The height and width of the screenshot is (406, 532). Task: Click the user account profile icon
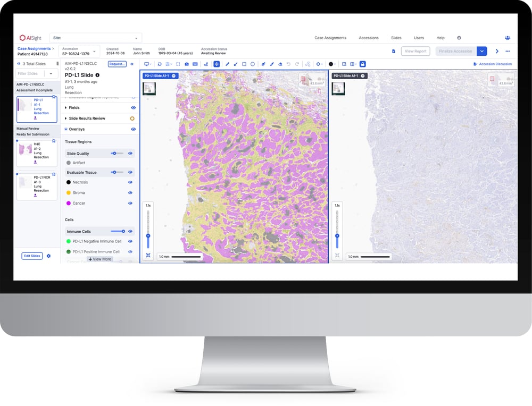[459, 38]
